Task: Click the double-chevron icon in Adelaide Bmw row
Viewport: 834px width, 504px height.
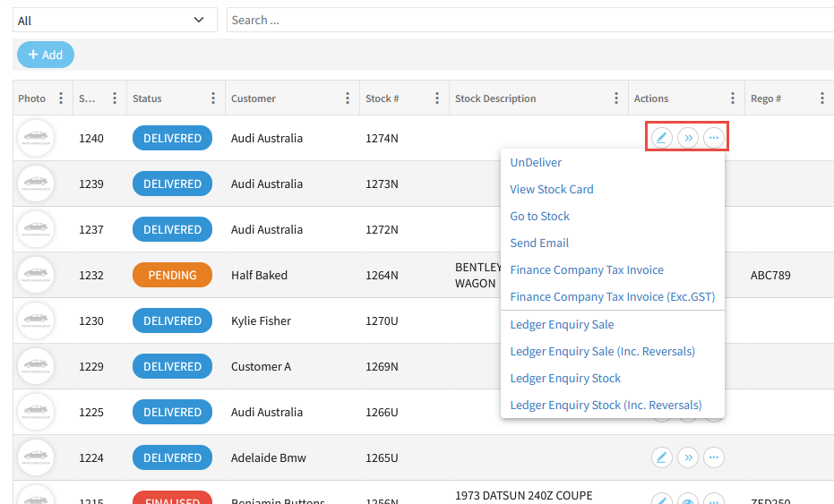Action: [687, 457]
